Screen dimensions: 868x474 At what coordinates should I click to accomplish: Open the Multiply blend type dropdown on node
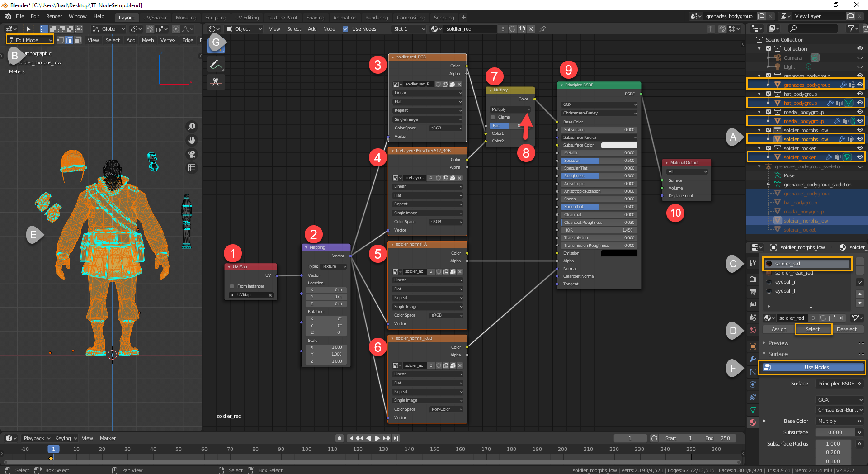tap(510, 109)
